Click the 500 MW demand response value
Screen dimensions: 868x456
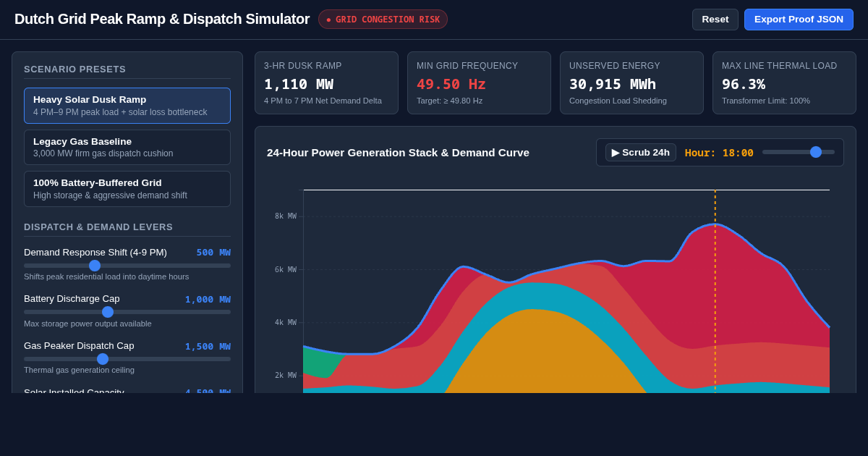point(213,253)
